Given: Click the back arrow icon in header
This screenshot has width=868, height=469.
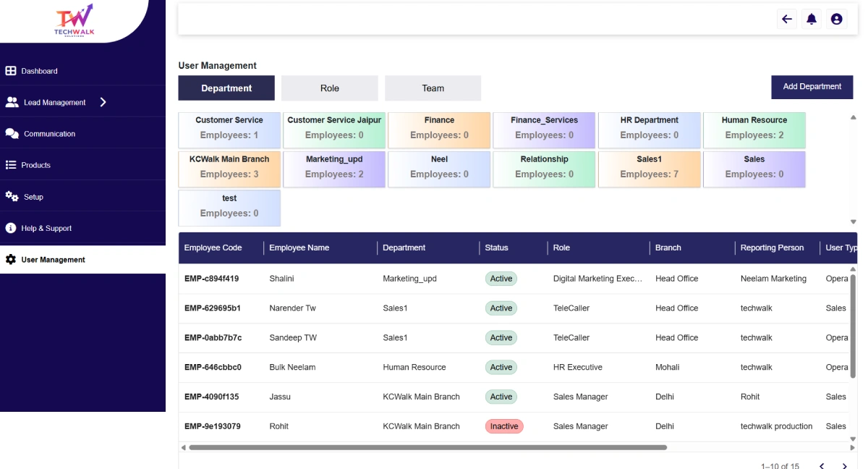Looking at the screenshot, I should (787, 20).
